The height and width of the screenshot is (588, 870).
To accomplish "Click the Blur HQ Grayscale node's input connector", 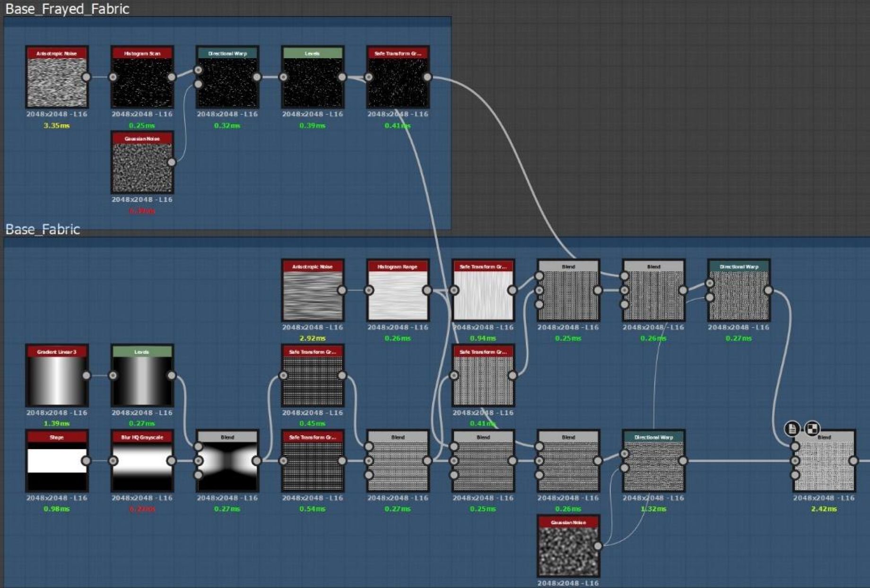I will tap(113, 461).
